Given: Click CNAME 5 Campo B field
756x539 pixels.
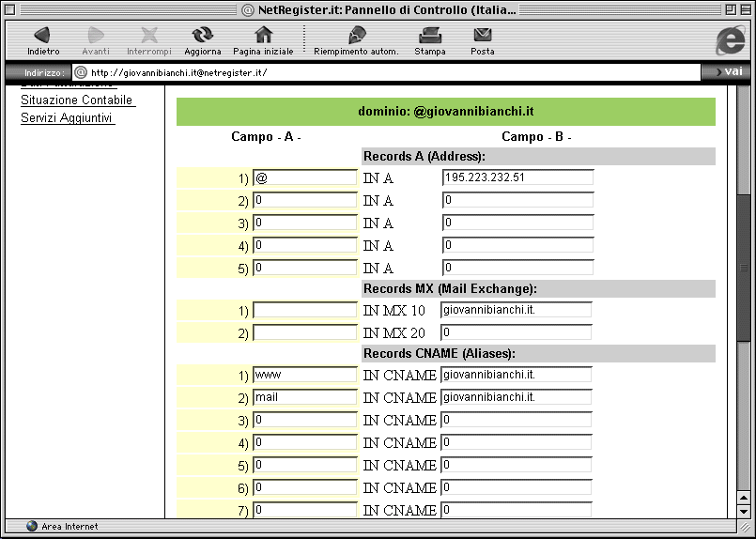Looking at the screenshot, I should (x=517, y=465).
